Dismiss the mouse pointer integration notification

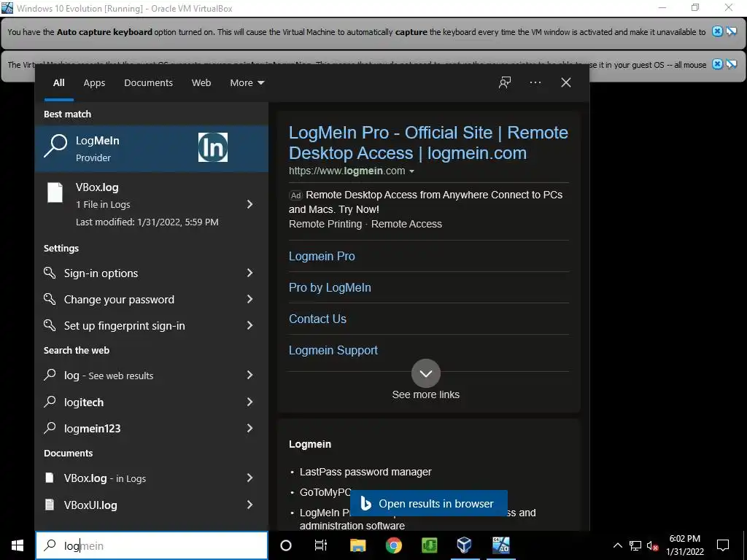tap(717, 64)
